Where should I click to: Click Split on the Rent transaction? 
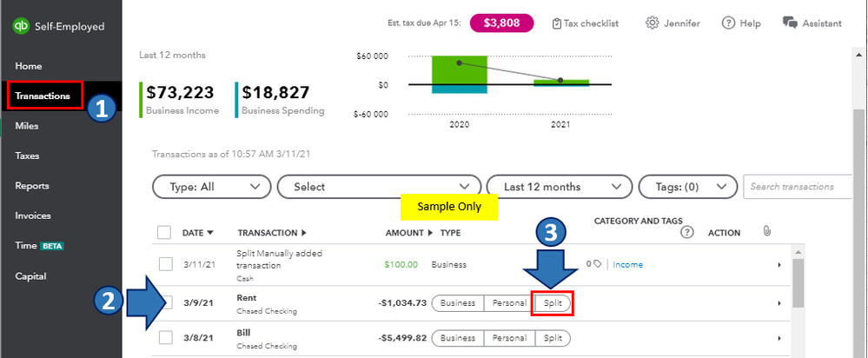[552, 302]
